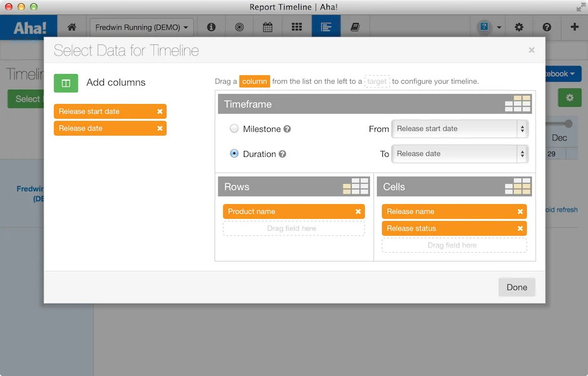The height and width of the screenshot is (376, 588).
Task: Click the dashed target example tag
Action: (377, 81)
